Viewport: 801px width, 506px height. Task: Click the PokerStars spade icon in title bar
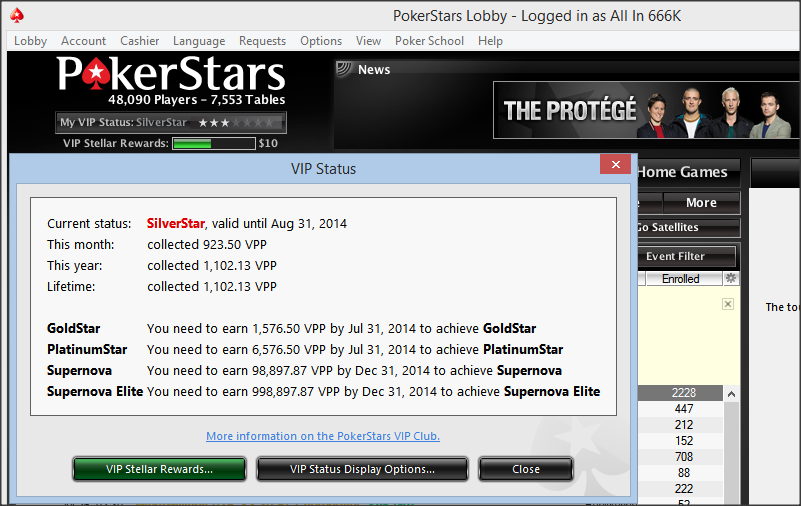click(17, 15)
